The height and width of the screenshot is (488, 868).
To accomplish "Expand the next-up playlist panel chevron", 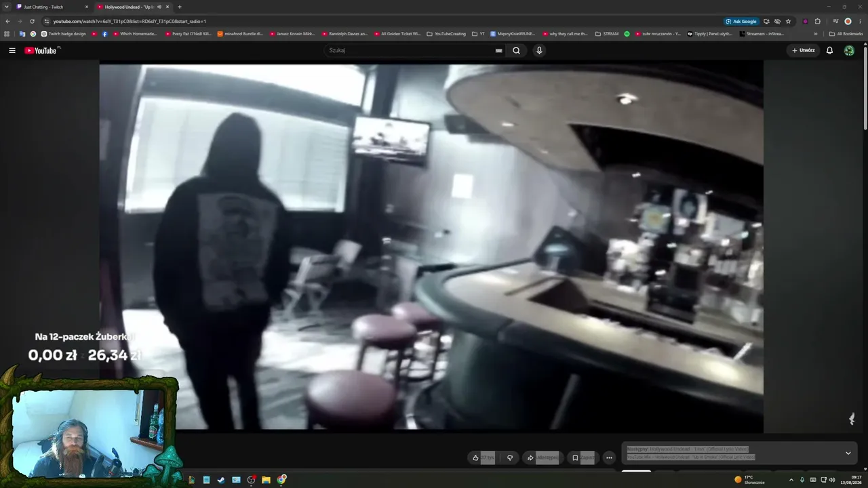I will pos(848,453).
